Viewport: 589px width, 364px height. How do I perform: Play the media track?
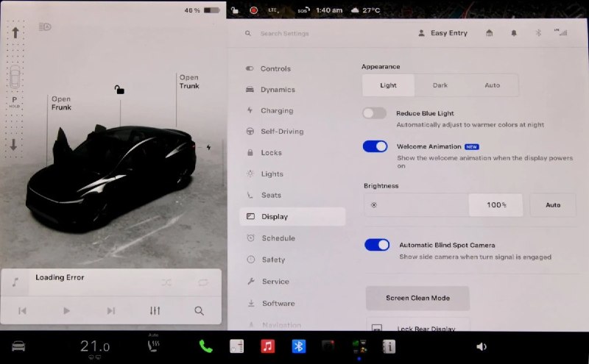[66, 311]
